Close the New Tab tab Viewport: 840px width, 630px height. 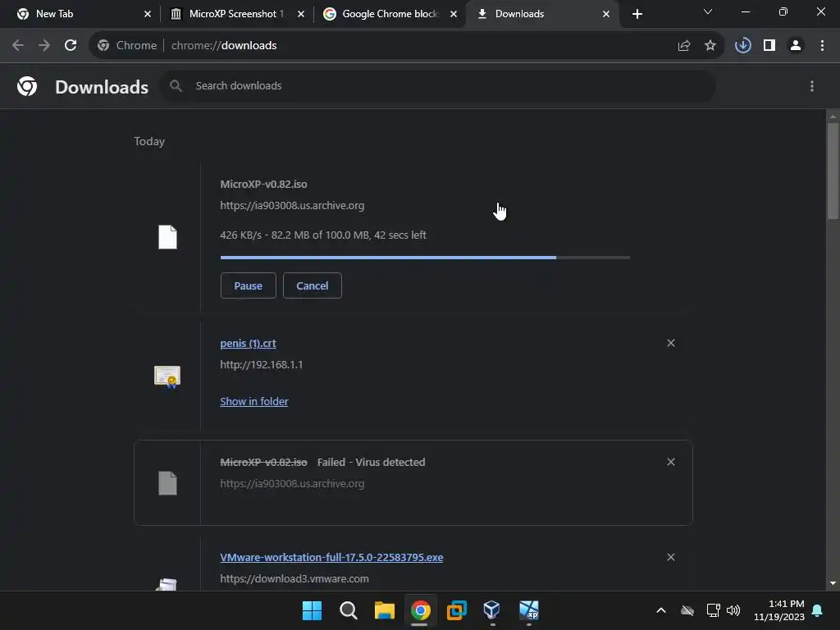148,14
